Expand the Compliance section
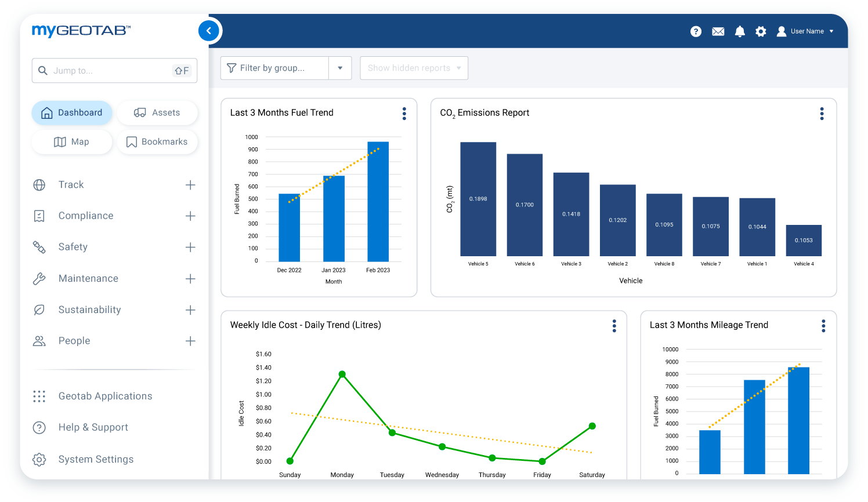 [x=190, y=216]
